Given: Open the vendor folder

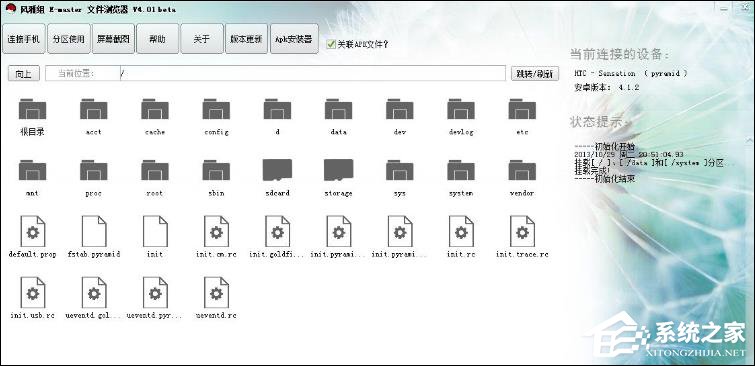Looking at the screenshot, I should tap(521, 170).
